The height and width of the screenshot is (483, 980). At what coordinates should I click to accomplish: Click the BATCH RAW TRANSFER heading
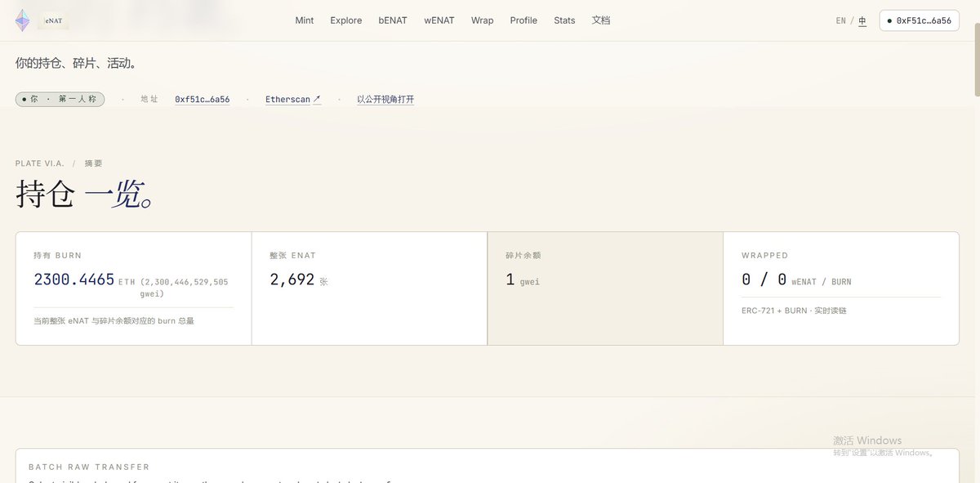click(x=89, y=467)
